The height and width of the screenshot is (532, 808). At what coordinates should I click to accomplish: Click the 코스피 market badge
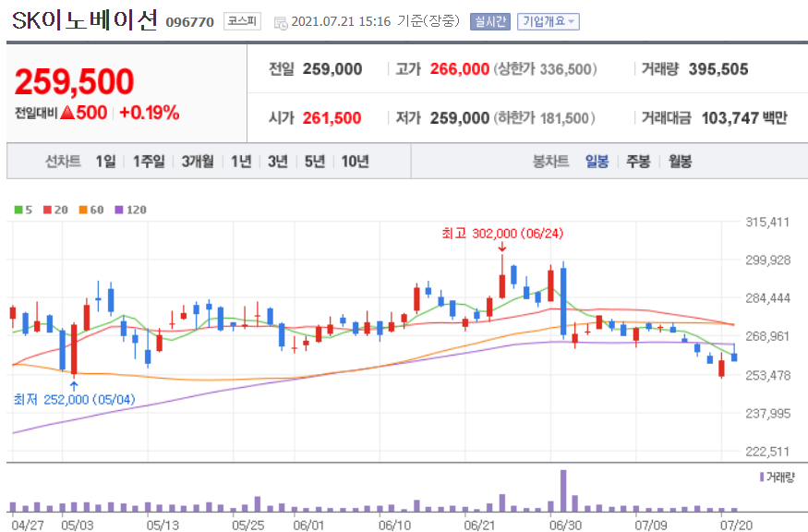point(242,21)
